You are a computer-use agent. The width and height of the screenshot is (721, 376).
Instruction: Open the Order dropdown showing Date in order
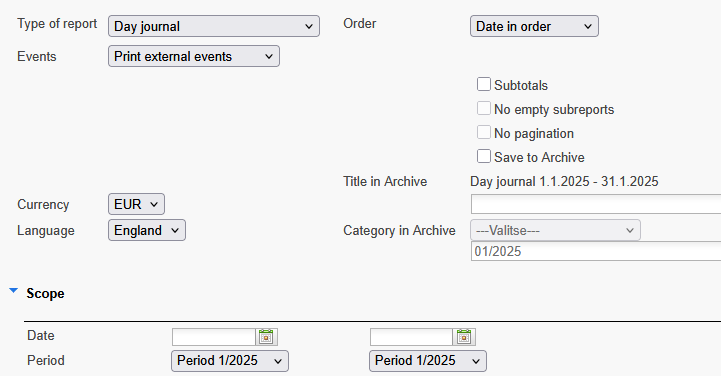[x=534, y=26]
